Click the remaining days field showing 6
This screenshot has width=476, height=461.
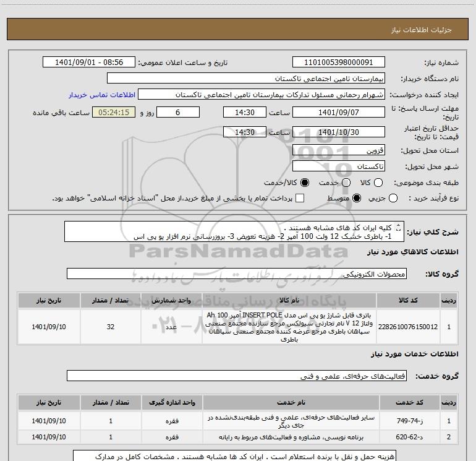pos(178,112)
